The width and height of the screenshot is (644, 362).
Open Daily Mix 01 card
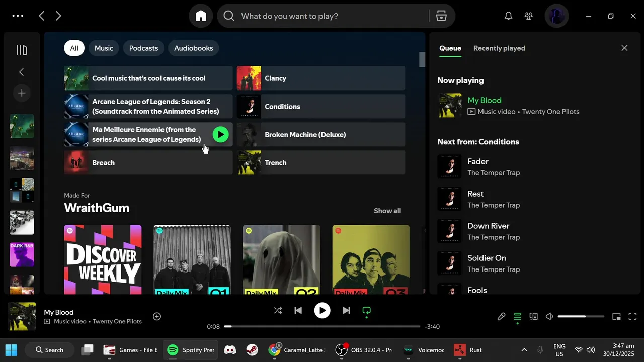click(x=192, y=259)
